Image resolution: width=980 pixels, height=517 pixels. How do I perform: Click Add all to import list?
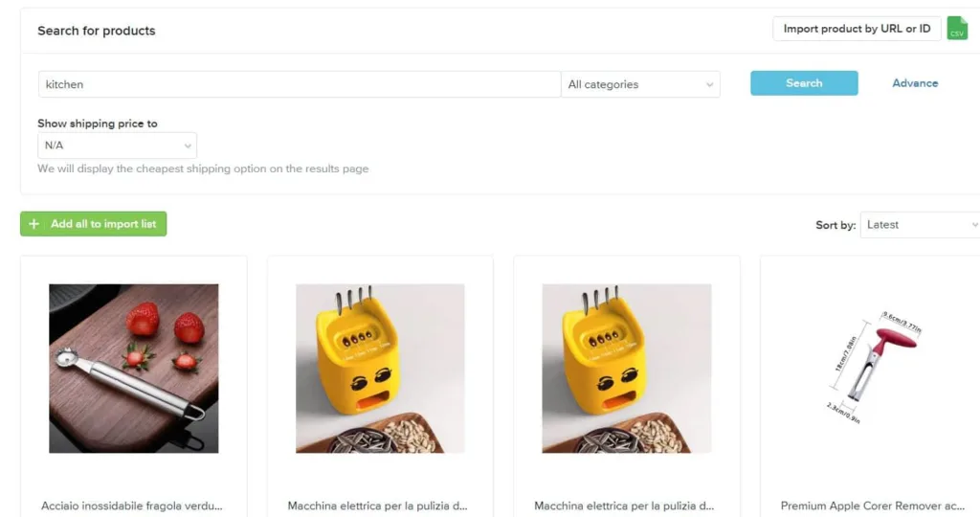pos(93,224)
